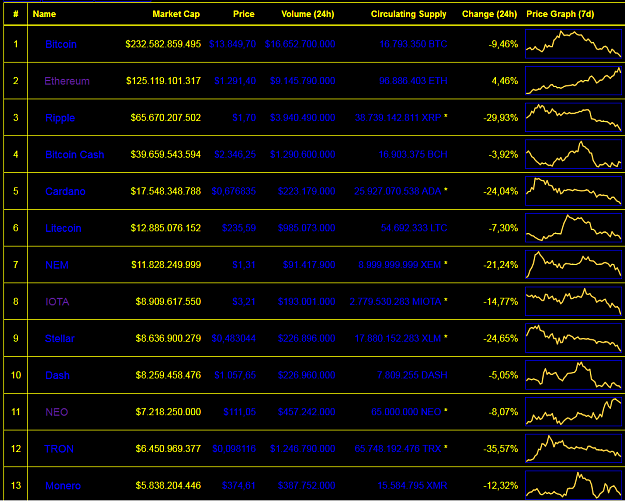This screenshot has width=625, height=501.
Task: Open Bitcoin Cash 7-day price graph
Action: (x=574, y=154)
